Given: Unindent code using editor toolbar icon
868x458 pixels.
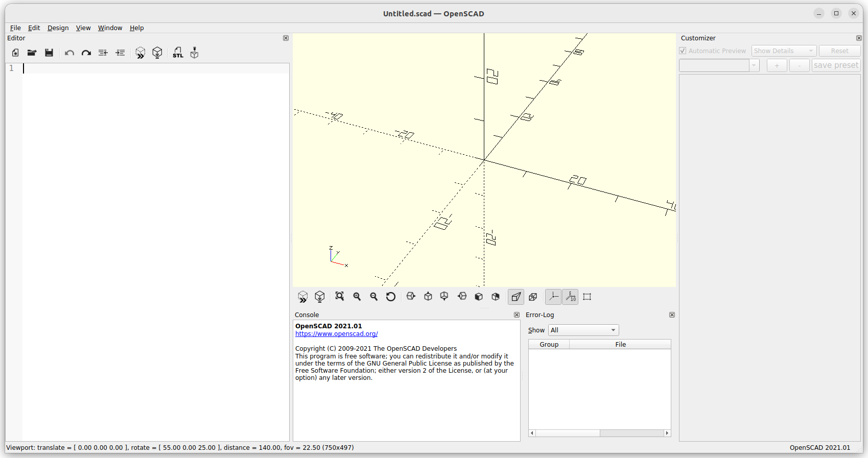Looking at the screenshot, I should pyautogui.click(x=103, y=53).
